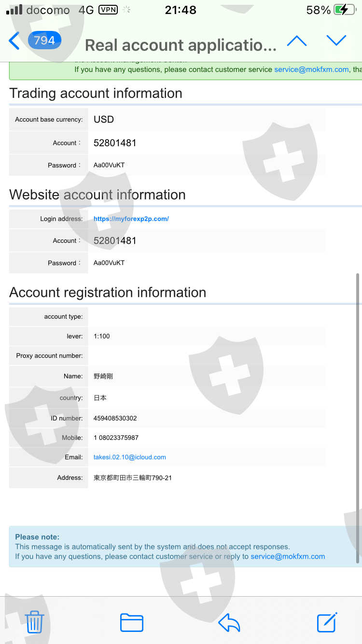The image size is (362, 644).
Task: Tap the vertical scroll indicator
Action: 357,418
